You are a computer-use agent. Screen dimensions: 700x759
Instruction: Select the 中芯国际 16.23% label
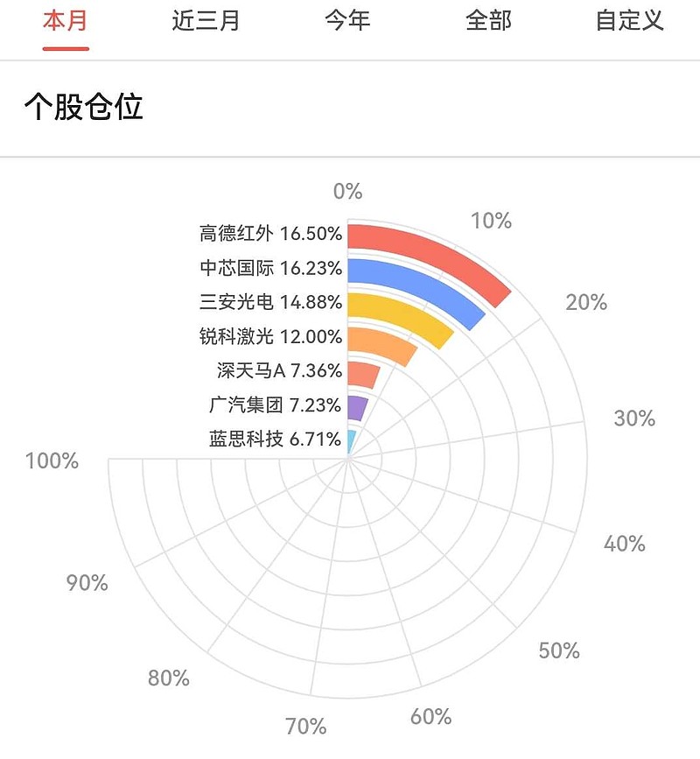click(x=270, y=268)
